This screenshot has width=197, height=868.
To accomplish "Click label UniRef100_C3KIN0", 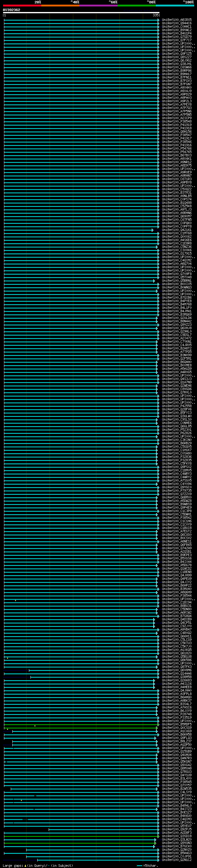I will pos(177,440).
